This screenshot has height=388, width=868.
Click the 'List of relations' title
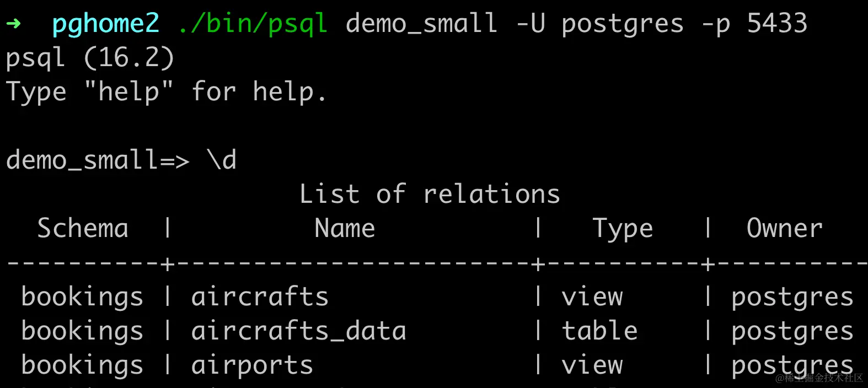[x=430, y=194]
